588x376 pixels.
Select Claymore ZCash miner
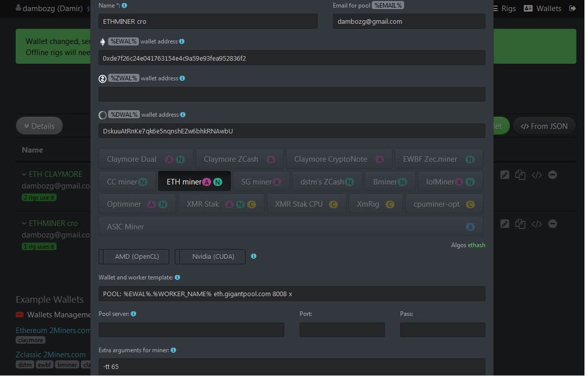tap(239, 159)
